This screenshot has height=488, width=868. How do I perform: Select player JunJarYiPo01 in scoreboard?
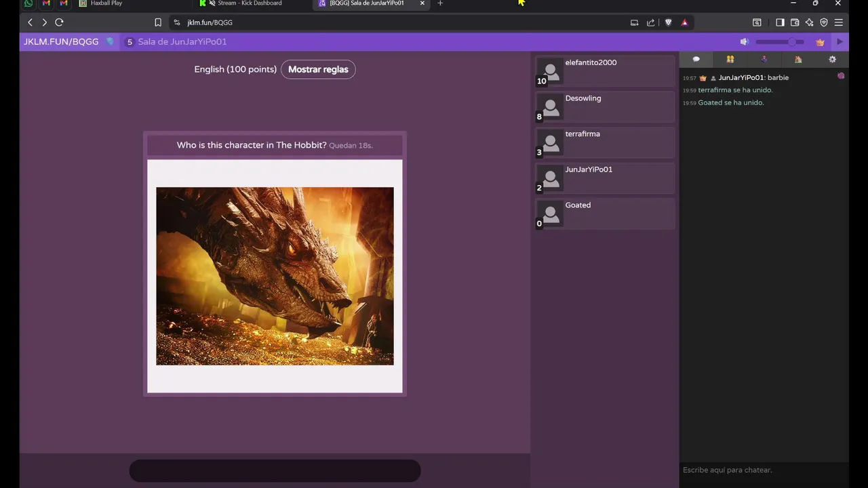[x=605, y=178]
